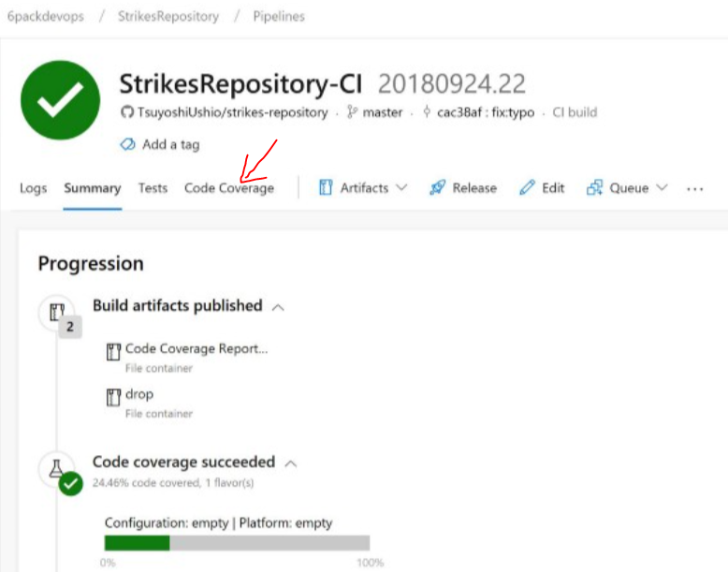Collapse the Code coverage succeeded section
The image size is (728, 572).
pyautogui.click(x=291, y=463)
